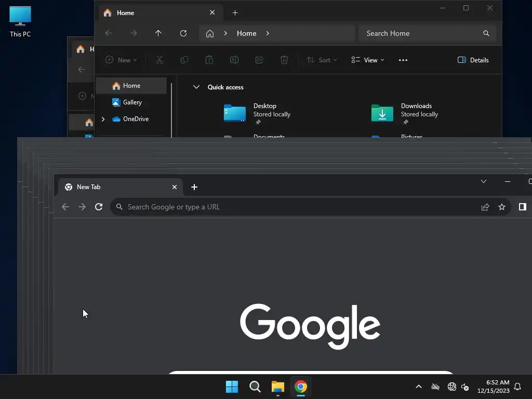
Task: Open the View dropdown menu
Action: pos(368,60)
